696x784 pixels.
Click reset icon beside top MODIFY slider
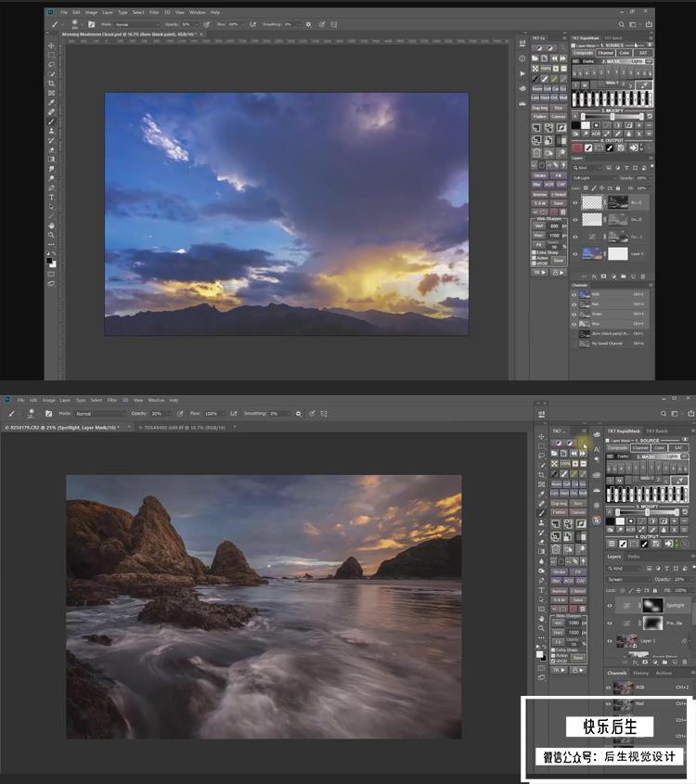coord(649,116)
